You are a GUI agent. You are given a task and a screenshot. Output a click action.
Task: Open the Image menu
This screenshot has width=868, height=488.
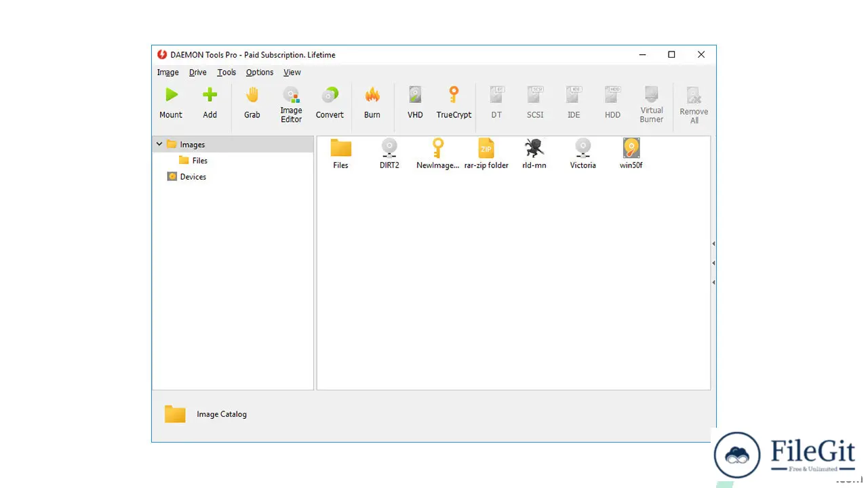point(167,73)
